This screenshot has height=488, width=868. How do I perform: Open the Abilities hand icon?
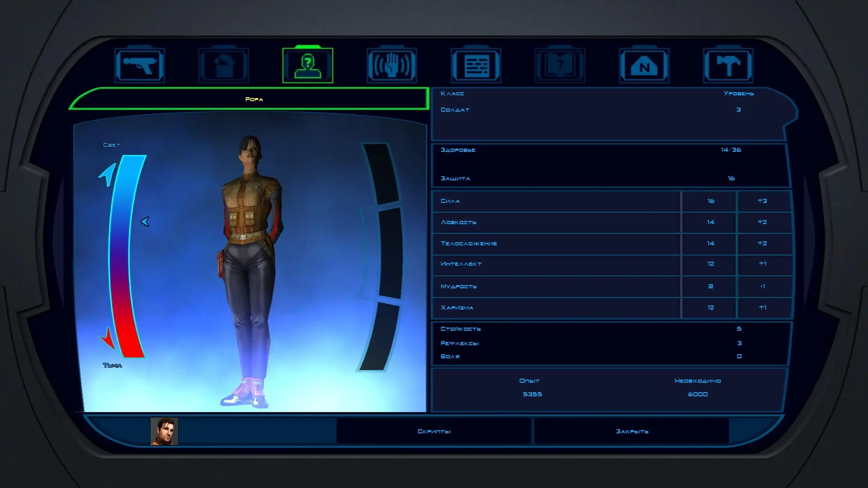pos(392,66)
